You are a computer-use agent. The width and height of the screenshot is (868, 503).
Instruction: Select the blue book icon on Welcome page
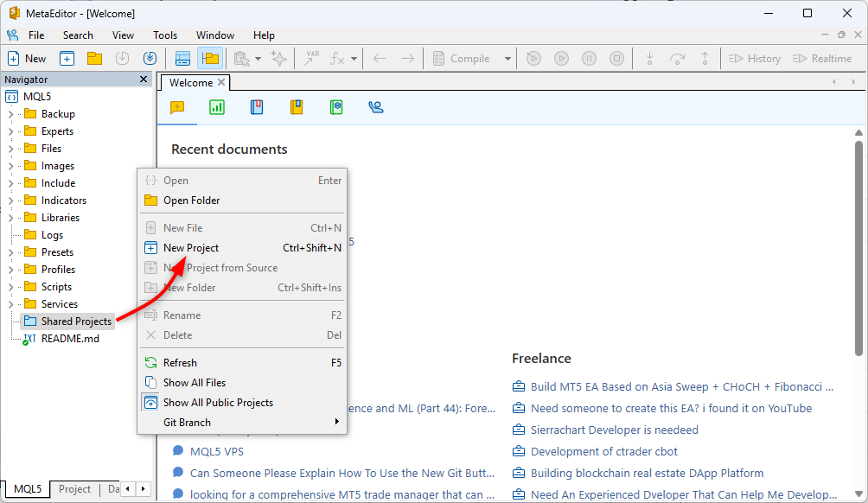pos(257,107)
